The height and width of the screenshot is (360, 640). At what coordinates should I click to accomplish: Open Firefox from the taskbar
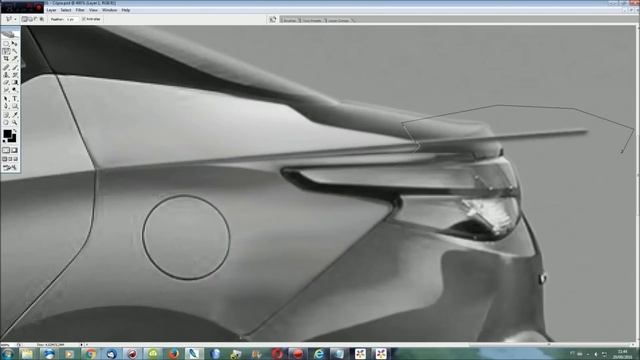click(173, 354)
